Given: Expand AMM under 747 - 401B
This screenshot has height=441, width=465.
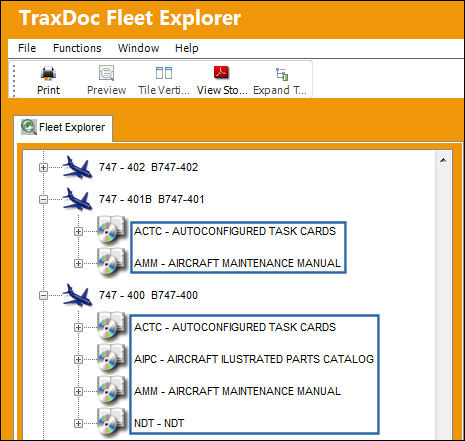Looking at the screenshot, I should (78, 263).
